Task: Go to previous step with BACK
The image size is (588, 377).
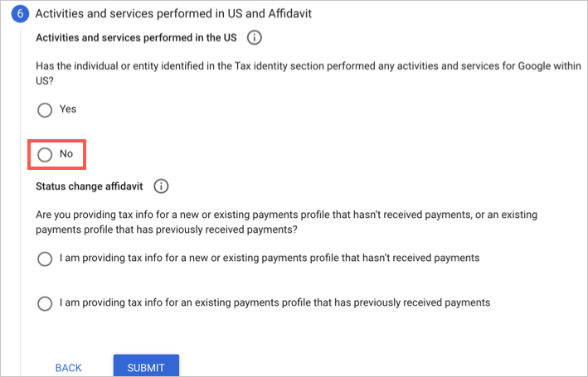Action: click(x=69, y=367)
